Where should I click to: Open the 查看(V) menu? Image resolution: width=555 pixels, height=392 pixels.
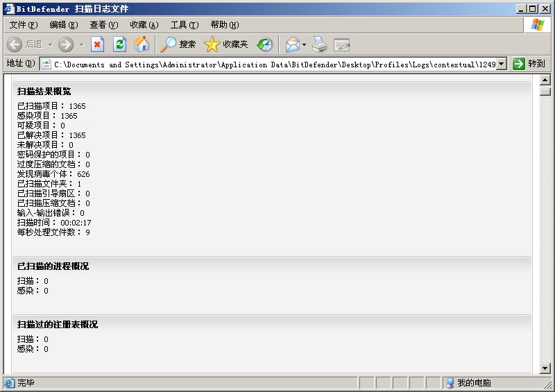(x=103, y=25)
